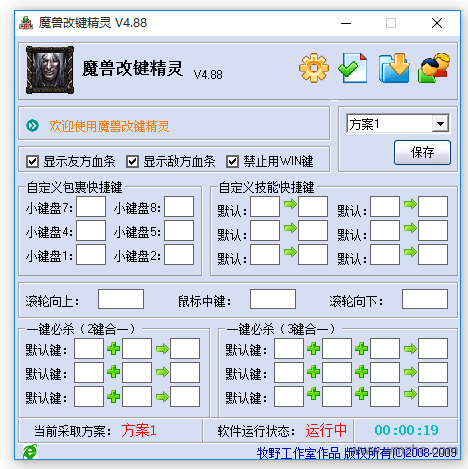Click the teal arrow icon beside welcome message
The image size is (468, 469).
click(32, 126)
